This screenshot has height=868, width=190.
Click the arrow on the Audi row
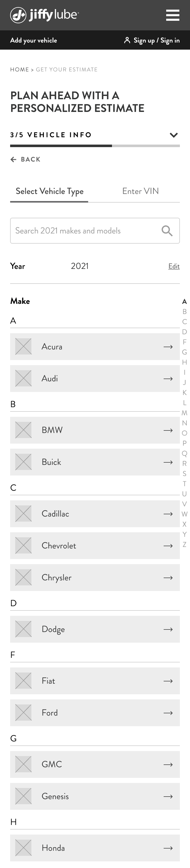(168, 379)
